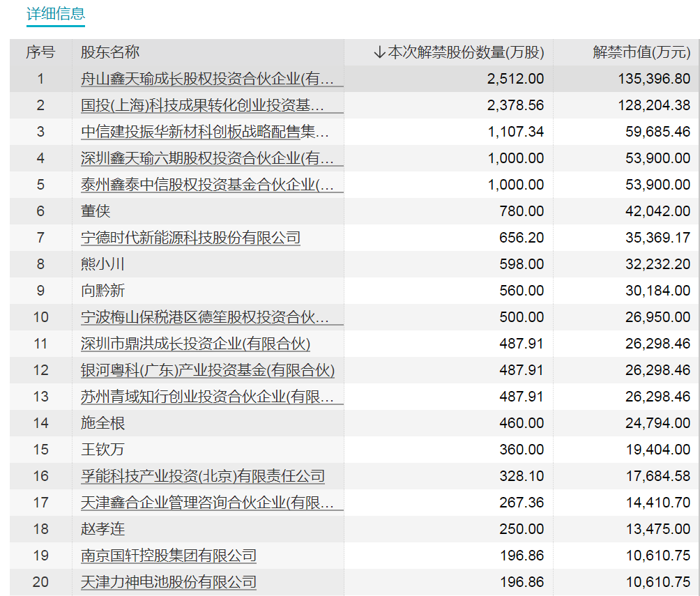This screenshot has width=700, height=596.
Task: Select row number 1
Action: 40,79
